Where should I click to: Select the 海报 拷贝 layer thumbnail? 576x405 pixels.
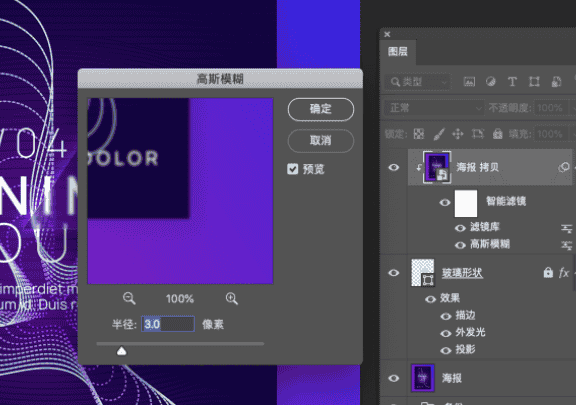click(437, 167)
